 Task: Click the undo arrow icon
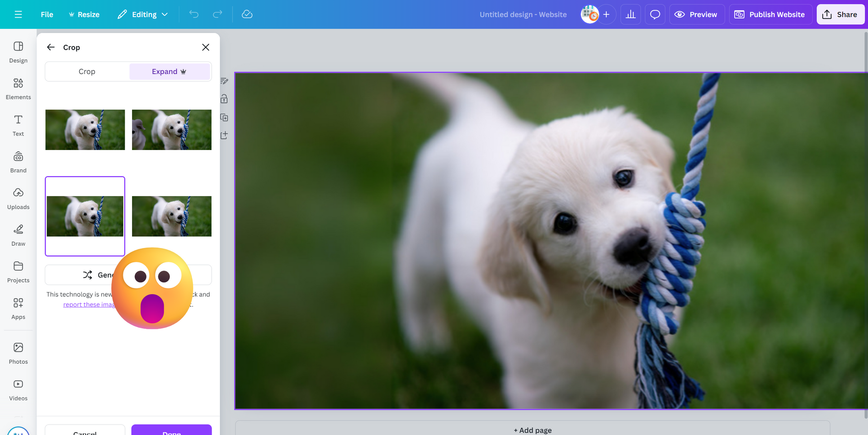click(x=194, y=14)
